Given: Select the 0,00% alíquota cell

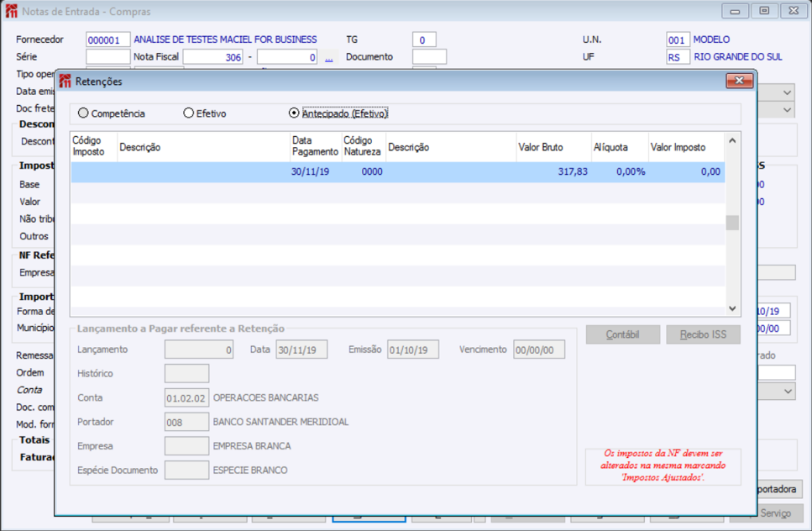Looking at the screenshot, I should tap(620, 171).
